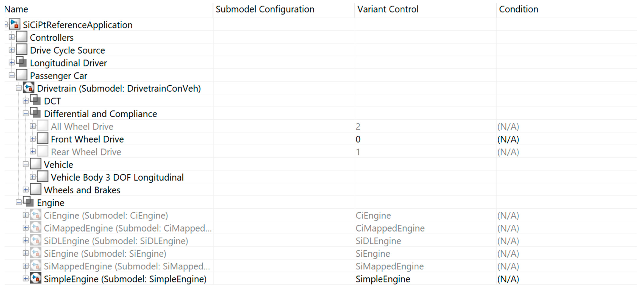Viewport: 644px width, 290px height.
Task: Click the Engine variant subsystem icon
Action: pos(29,202)
